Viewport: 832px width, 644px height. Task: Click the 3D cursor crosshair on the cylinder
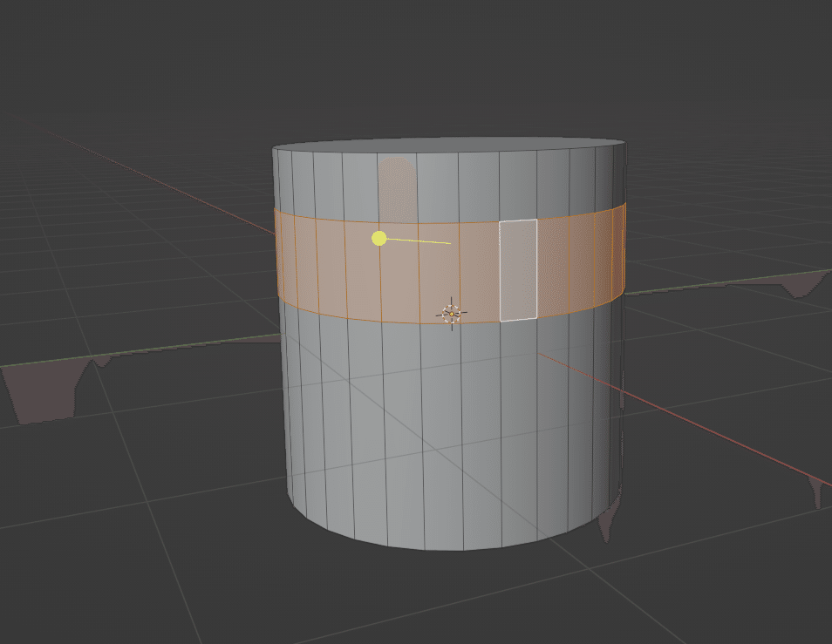point(452,314)
